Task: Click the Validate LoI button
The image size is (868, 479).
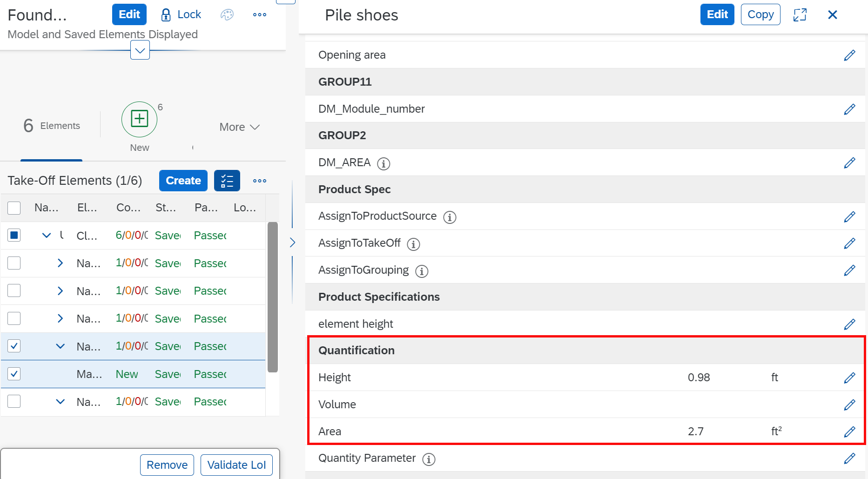Action: point(236,465)
